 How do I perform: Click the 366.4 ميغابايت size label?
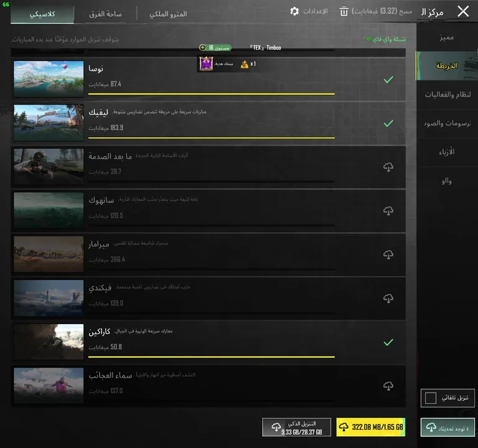point(106,259)
